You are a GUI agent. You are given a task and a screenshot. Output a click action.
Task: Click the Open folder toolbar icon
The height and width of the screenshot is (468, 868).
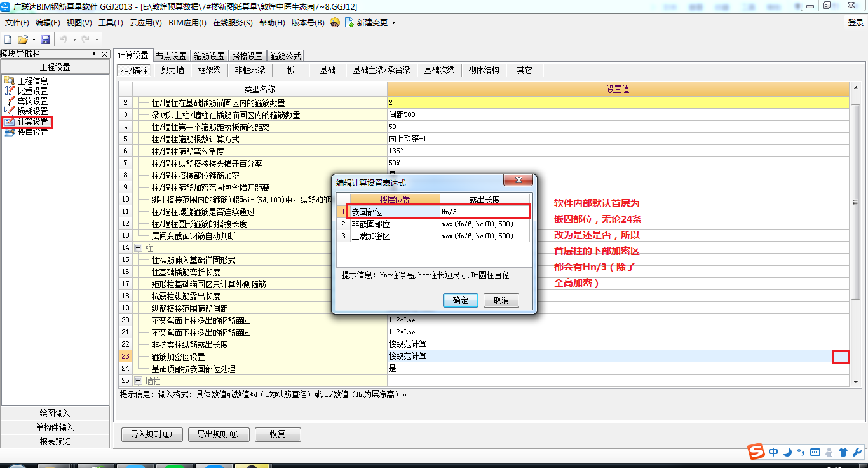point(22,39)
